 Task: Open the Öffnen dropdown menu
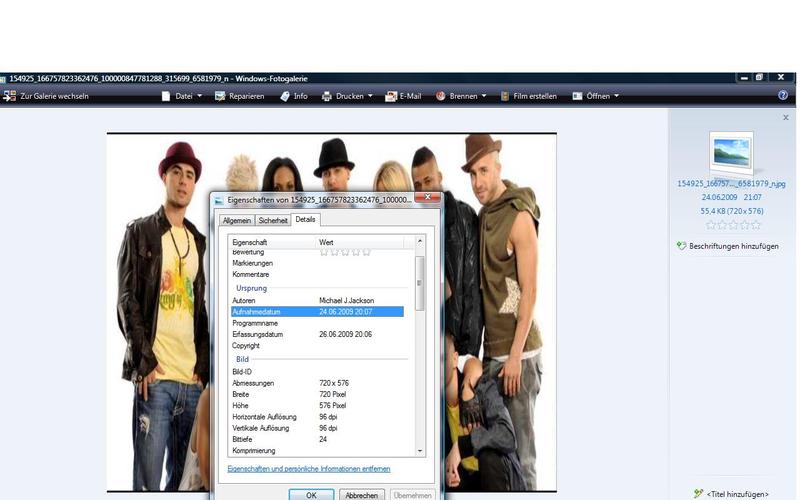(x=616, y=96)
